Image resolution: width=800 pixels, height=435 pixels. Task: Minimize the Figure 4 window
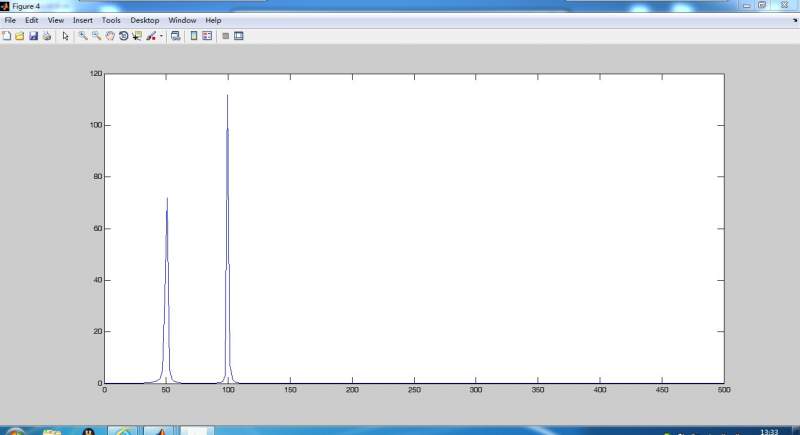746,5
